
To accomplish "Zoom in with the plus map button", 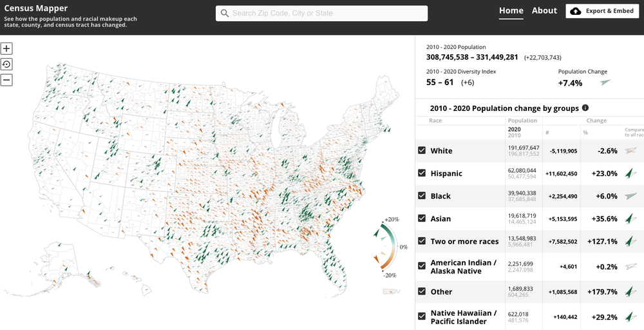I will coord(6,48).
